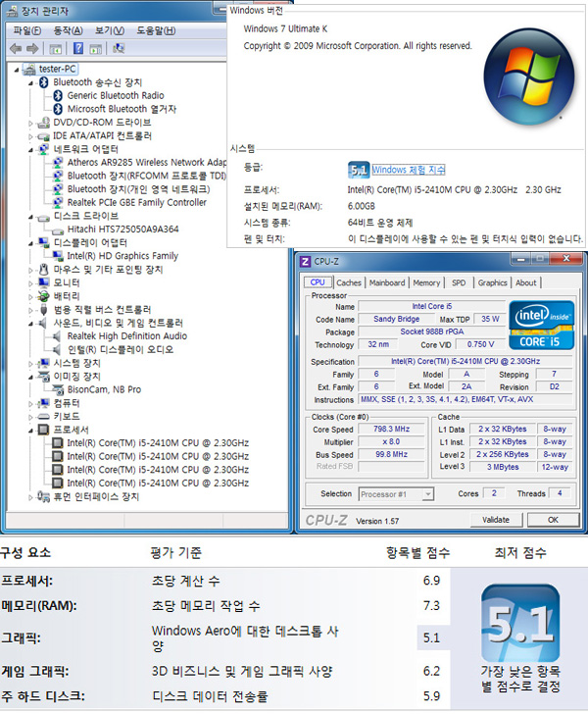The image size is (588, 714).
Task: Click the tester-PC computer root icon
Action: [29, 70]
